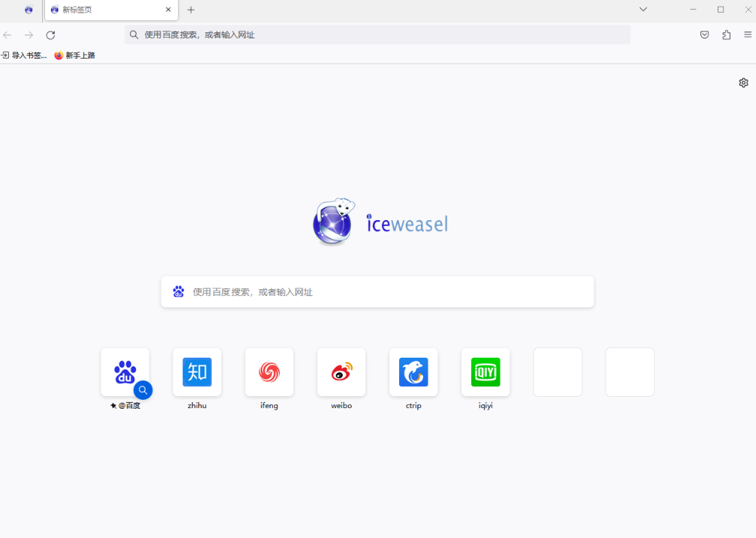756x538 pixels.
Task: Go back to the previous page
Action: 8,35
